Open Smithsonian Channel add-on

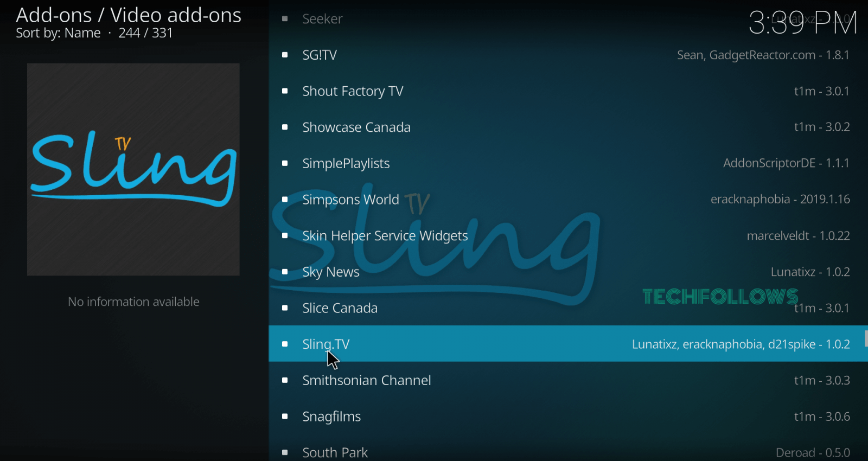point(567,380)
